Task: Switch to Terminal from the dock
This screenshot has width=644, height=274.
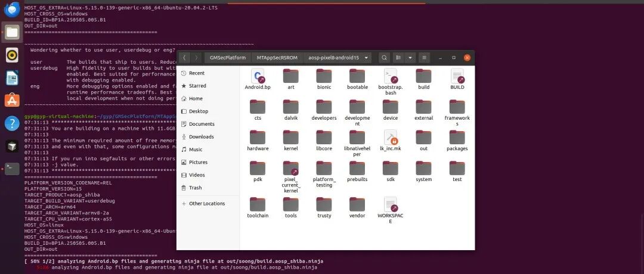Action: pyautogui.click(x=12, y=169)
